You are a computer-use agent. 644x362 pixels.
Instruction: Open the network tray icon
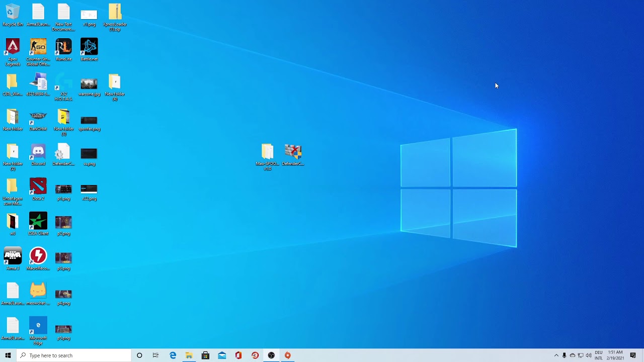[580, 355]
